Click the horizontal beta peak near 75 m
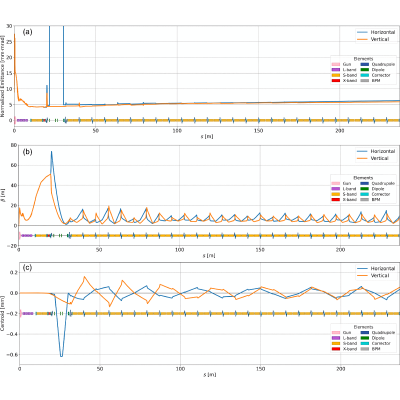Image resolution: width=400 pixels, height=400 pixels. 51,152
